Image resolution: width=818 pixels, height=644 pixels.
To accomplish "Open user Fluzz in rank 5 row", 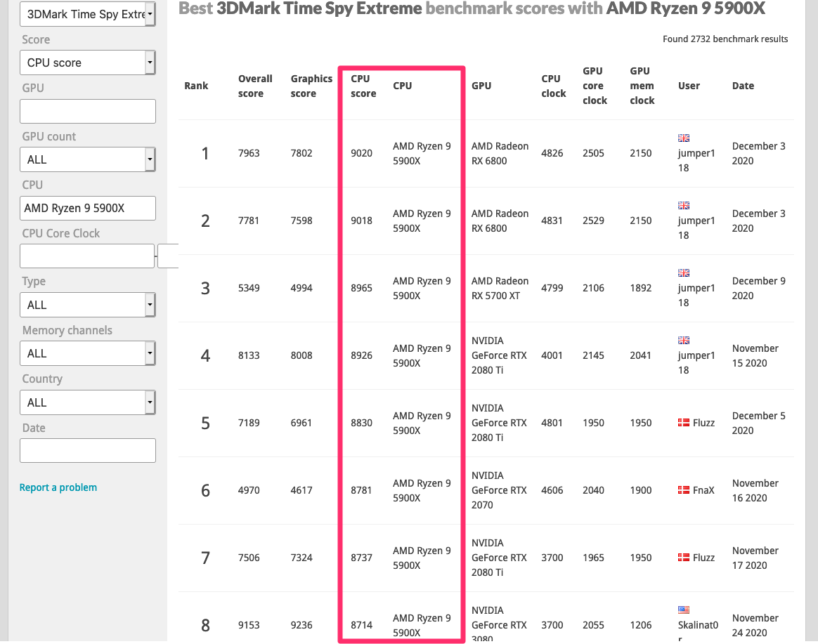I will tap(703, 423).
